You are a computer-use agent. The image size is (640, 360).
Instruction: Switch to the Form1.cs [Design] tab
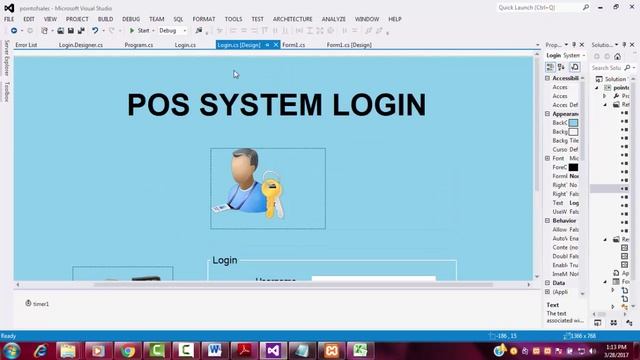[x=349, y=45]
